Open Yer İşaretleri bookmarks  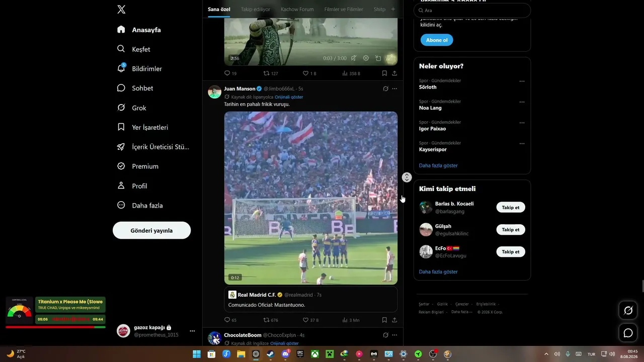(143, 127)
